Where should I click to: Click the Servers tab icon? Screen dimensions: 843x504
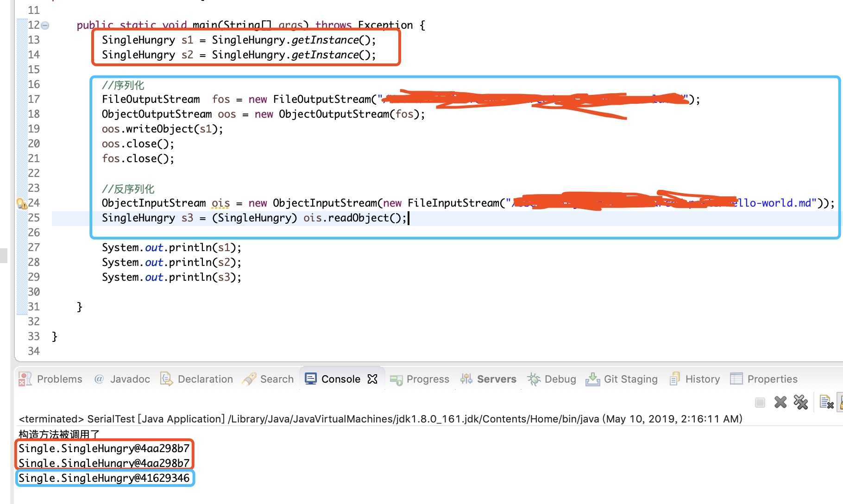pyautogui.click(x=466, y=379)
